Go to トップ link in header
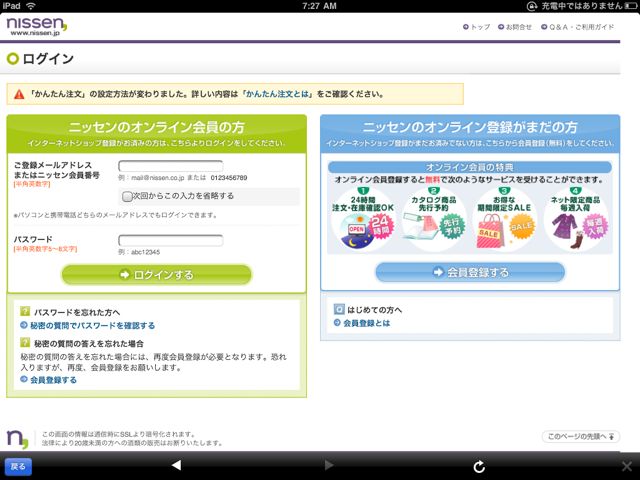The width and height of the screenshot is (640, 480). click(x=476, y=27)
